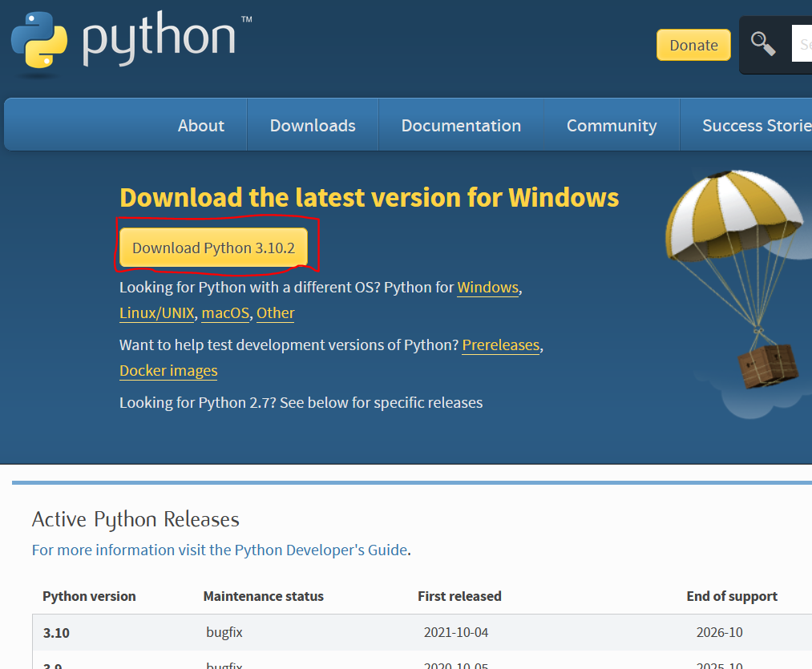
Task: Open the Community menu
Action: click(x=611, y=125)
